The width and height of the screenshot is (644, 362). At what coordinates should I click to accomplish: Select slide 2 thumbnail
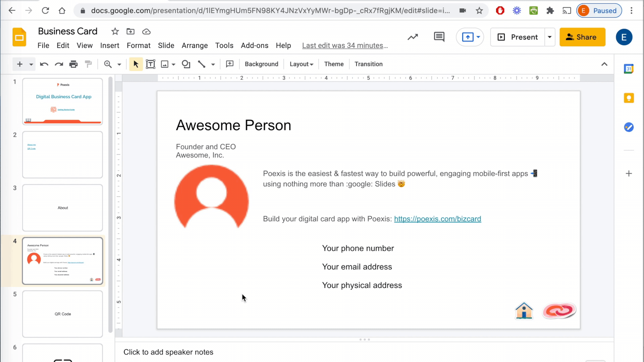[x=62, y=155]
